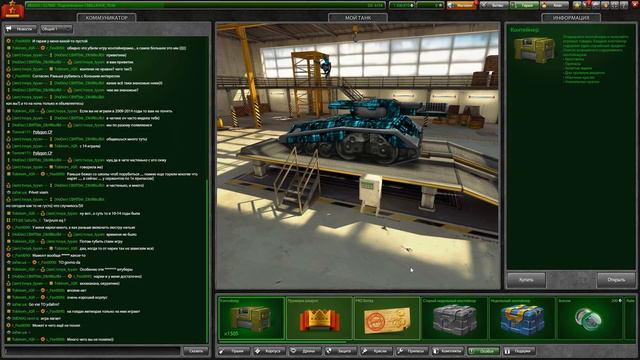Open the Клан clan screen
This screenshot has height=360, width=640.
point(554,5)
